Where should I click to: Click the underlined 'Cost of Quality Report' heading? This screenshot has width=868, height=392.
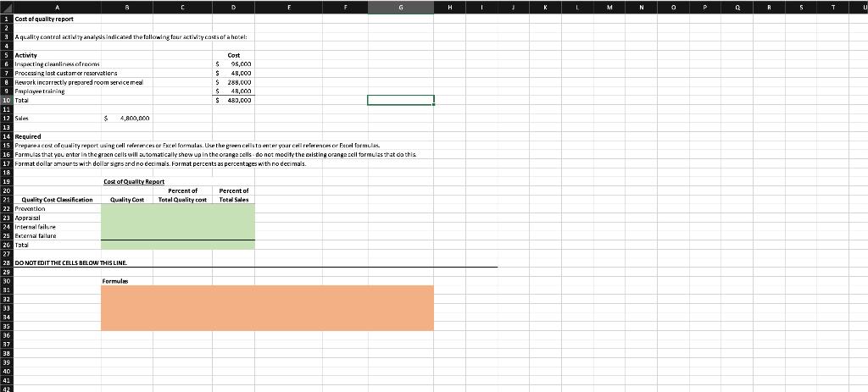[x=133, y=181]
